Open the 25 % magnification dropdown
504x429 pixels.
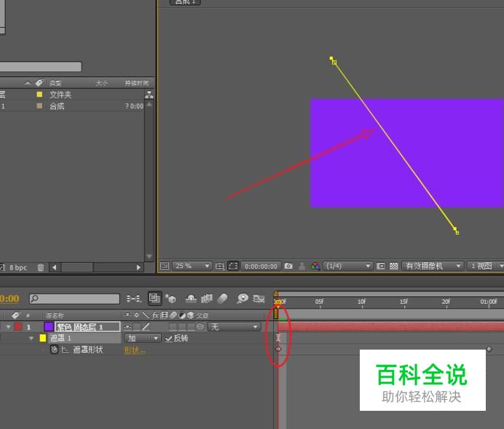coord(192,266)
